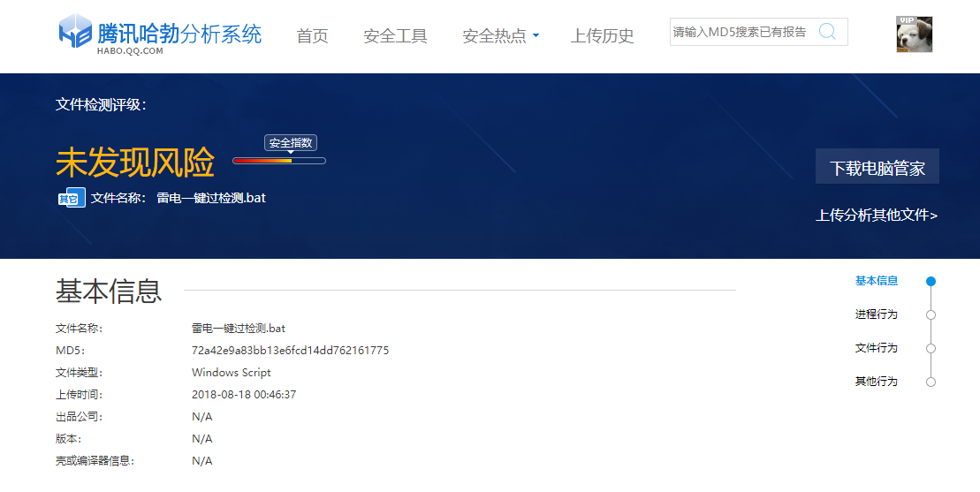Click the MD5 value 72a42e9a83bb13e6fcd14dd762161775
The width and height of the screenshot is (980, 492).
[x=290, y=351]
